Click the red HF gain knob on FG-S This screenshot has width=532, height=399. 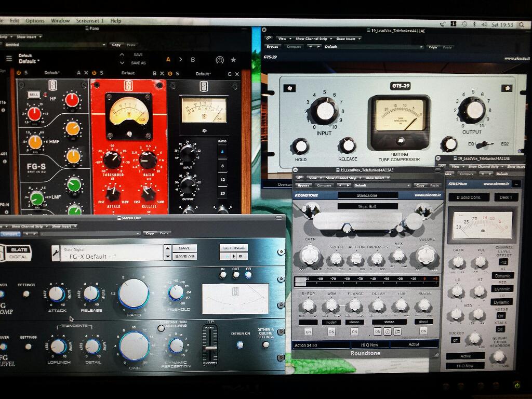coord(72,100)
